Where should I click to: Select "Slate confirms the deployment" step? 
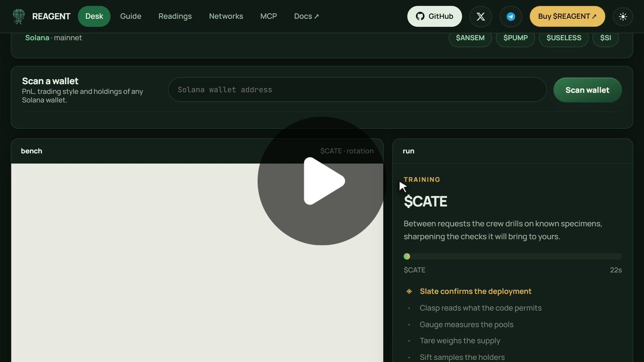click(475, 291)
